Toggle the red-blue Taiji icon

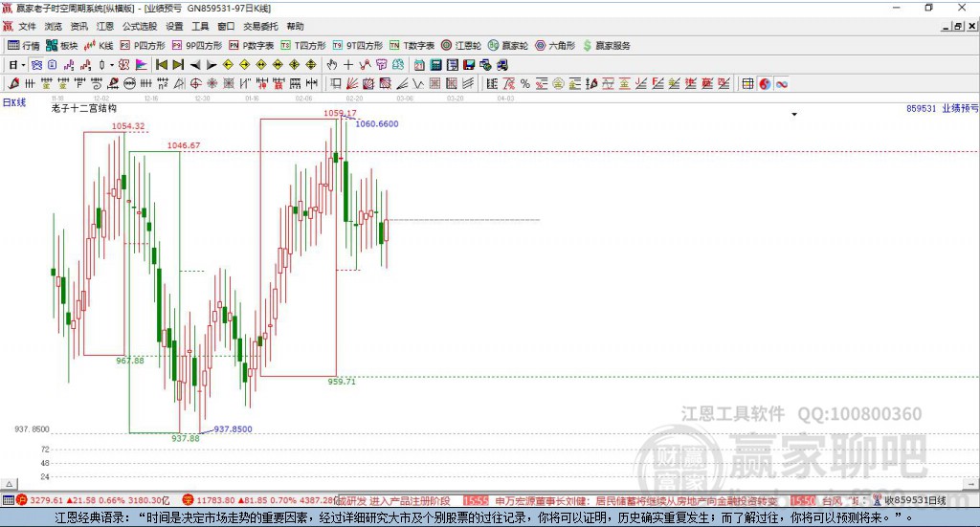tap(765, 83)
